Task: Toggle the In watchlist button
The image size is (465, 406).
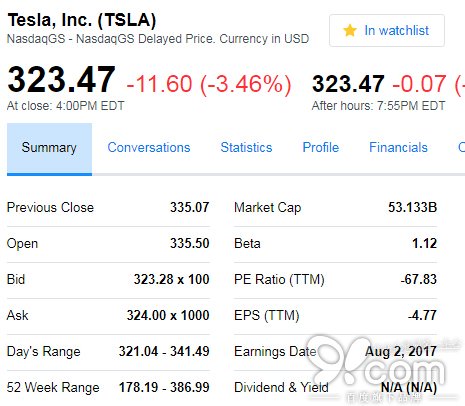Action: click(x=387, y=30)
